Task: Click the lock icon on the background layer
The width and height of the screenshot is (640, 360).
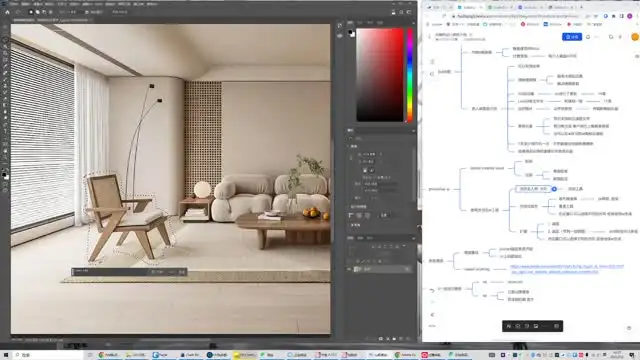Action: tap(407, 269)
